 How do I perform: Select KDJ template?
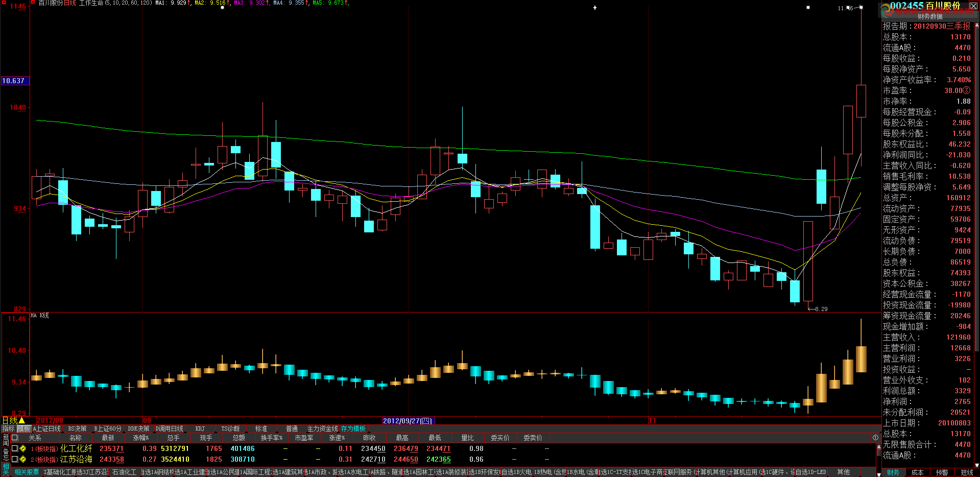tap(200, 429)
